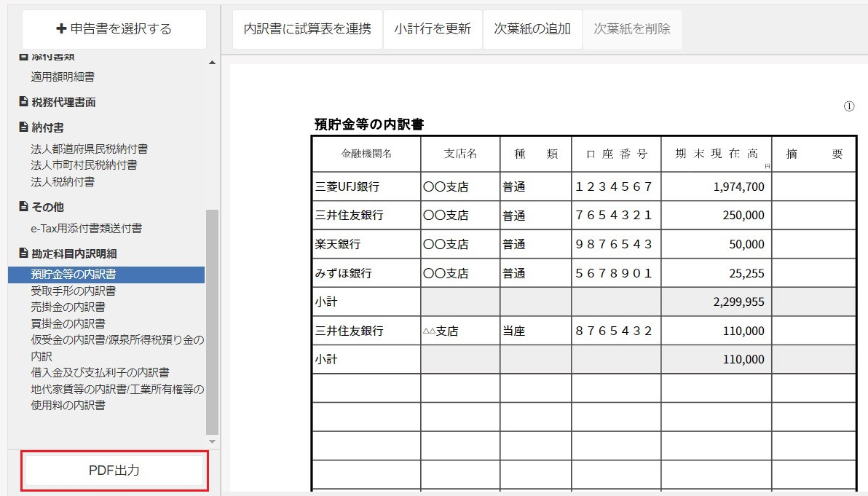
Task: Click 三井住友銀行 cell in 当座 row
Action: 366,331
